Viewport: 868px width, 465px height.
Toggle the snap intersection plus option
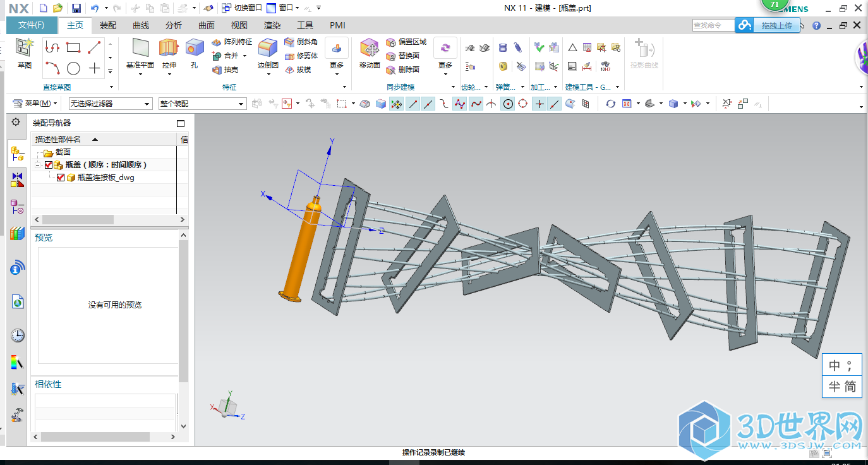[x=539, y=104]
